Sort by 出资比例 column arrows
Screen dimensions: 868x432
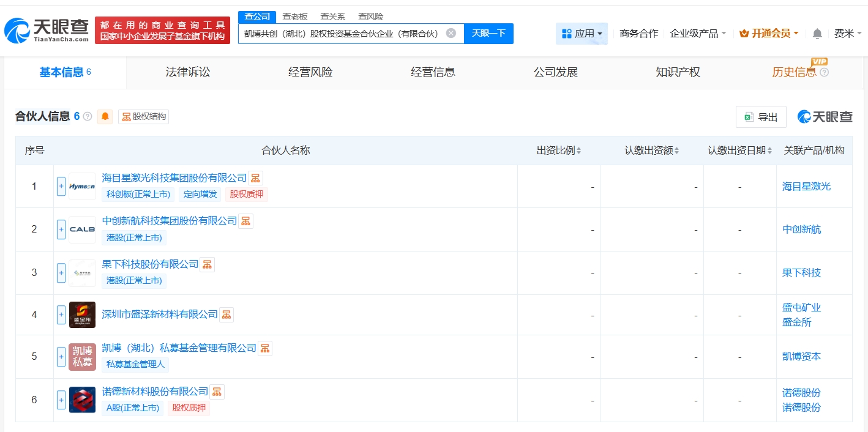click(x=578, y=151)
